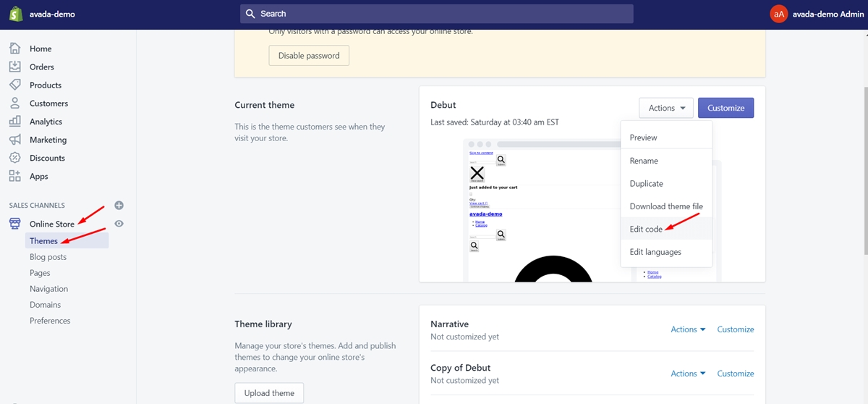
Task: Click the Apps grid icon
Action: pos(14,176)
